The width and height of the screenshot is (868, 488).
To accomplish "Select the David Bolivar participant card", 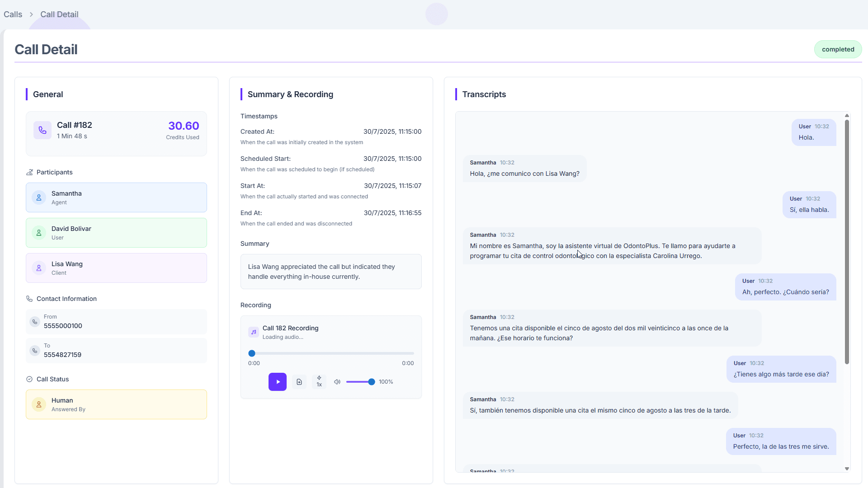I will (116, 233).
